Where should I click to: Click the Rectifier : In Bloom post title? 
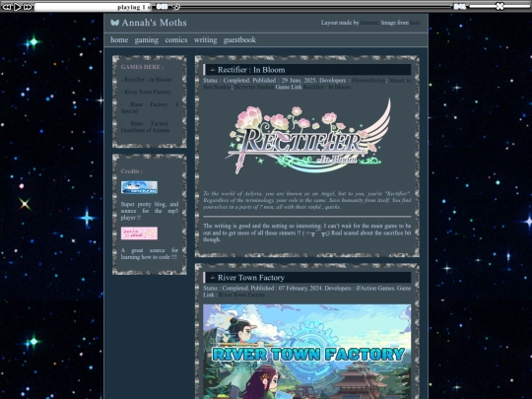251,70
